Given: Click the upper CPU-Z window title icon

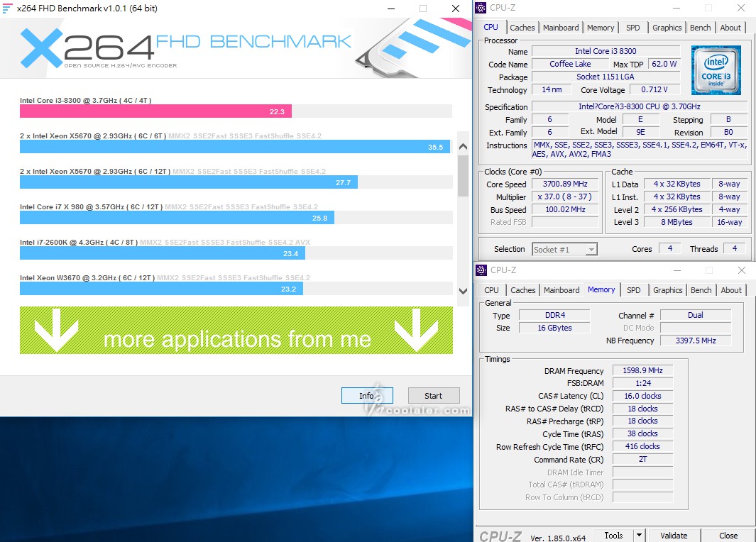Looking at the screenshot, I should 481,8.
